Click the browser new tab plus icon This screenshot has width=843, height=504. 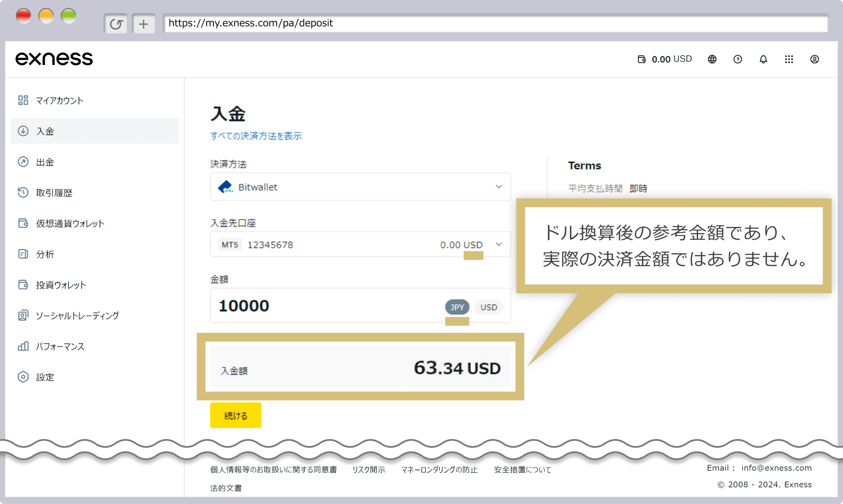[x=144, y=24]
